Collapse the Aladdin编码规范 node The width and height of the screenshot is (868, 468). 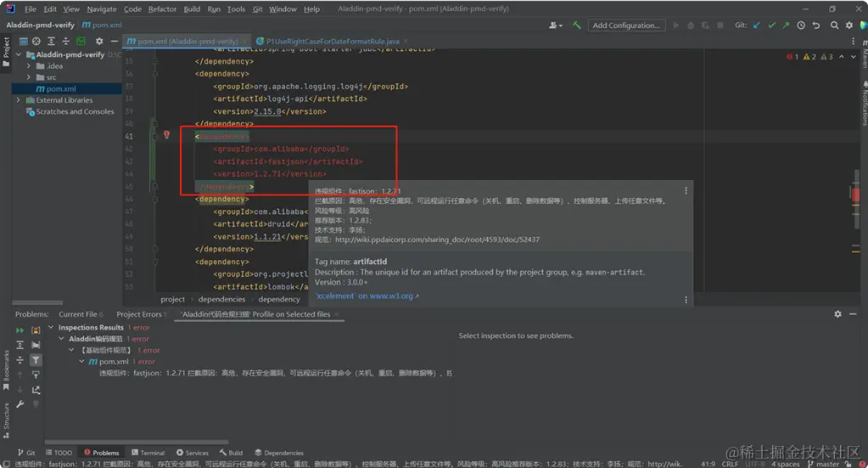61,339
